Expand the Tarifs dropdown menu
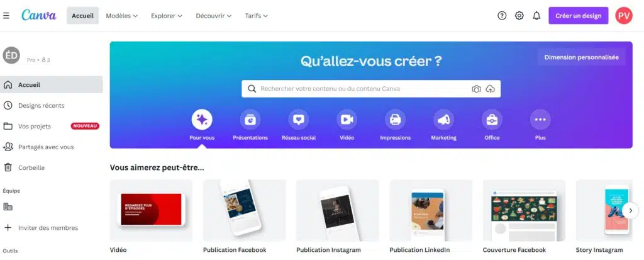The height and width of the screenshot is (260, 644). point(257,16)
